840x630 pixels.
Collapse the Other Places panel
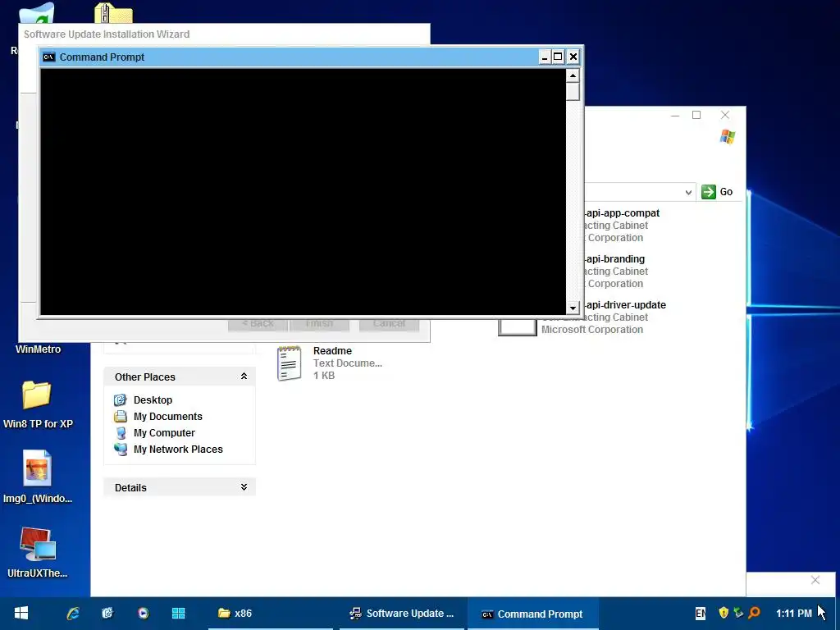click(244, 377)
